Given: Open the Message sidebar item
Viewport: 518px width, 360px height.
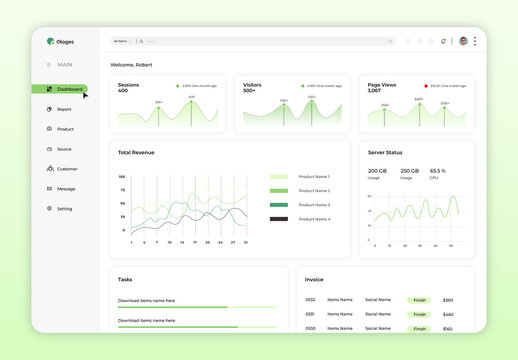Looking at the screenshot, I should point(61,189).
